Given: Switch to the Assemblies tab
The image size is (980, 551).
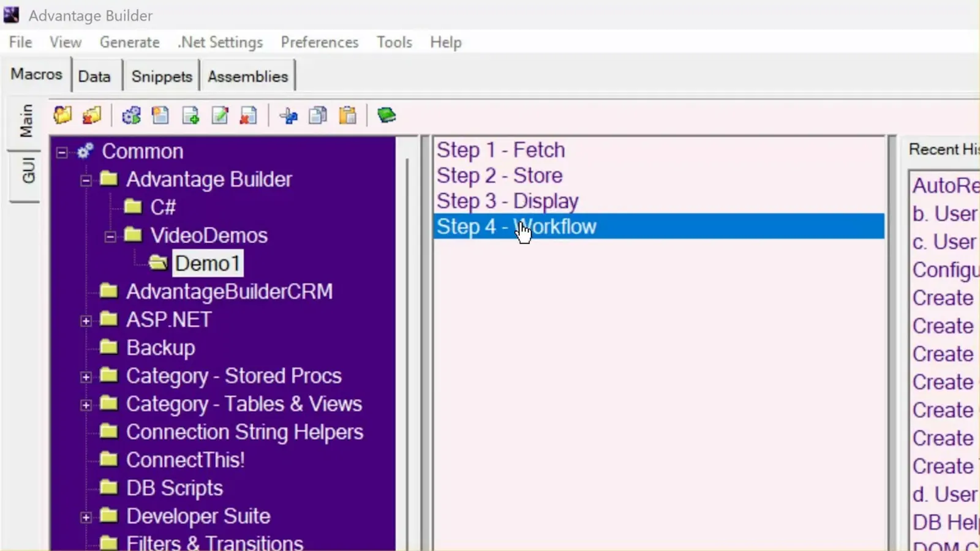Looking at the screenshot, I should [x=247, y=77].
